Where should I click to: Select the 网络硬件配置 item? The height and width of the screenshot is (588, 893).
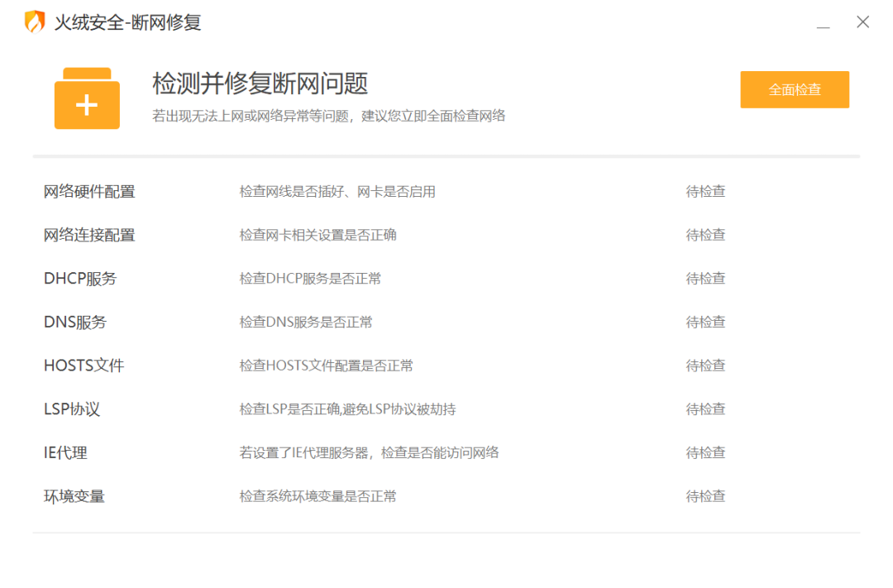coord(89,191)
